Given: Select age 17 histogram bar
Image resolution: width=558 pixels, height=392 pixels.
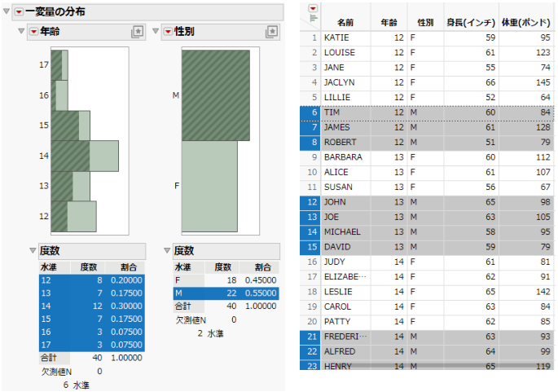Looking at the screenshot, I should 59,65.
